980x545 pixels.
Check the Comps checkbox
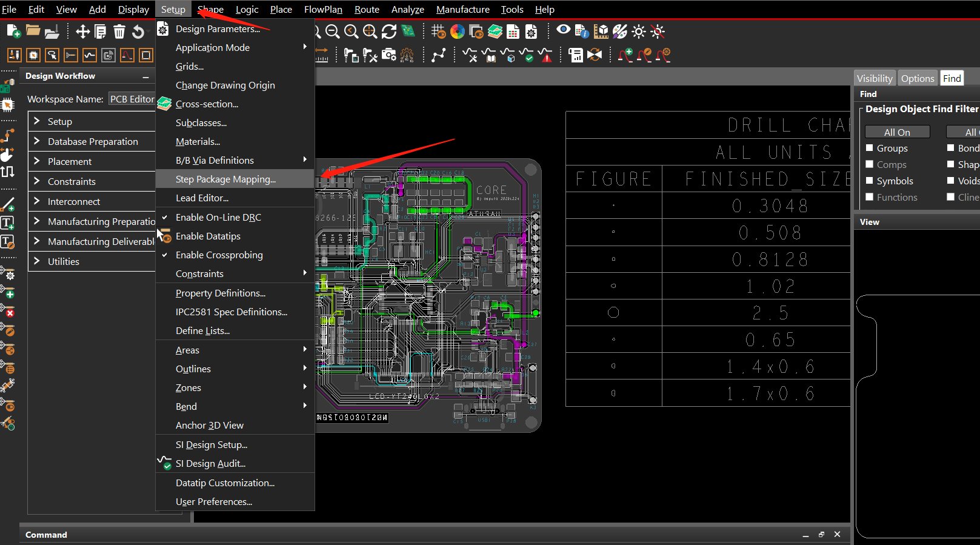pos(870,164)
